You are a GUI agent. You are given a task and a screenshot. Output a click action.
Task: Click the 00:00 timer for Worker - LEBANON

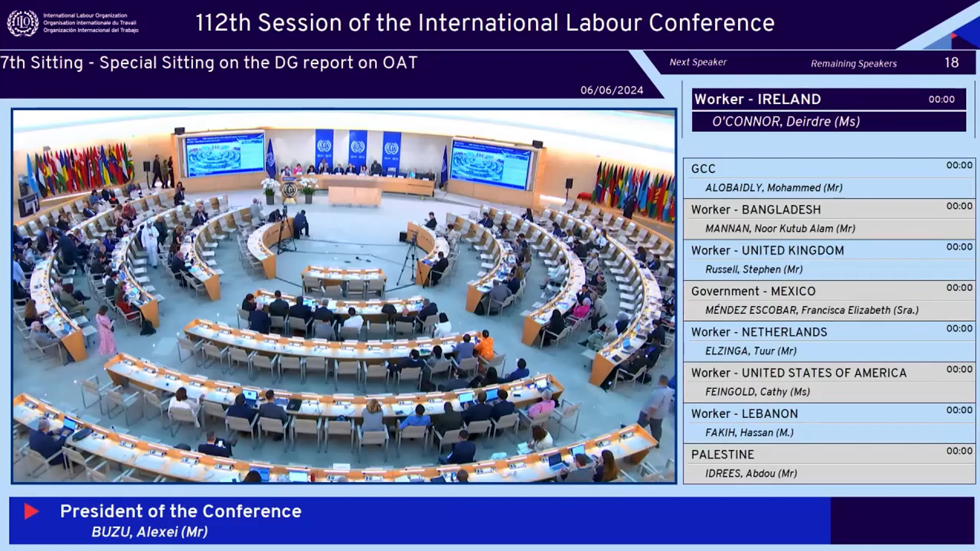click(x=959, y=410)
